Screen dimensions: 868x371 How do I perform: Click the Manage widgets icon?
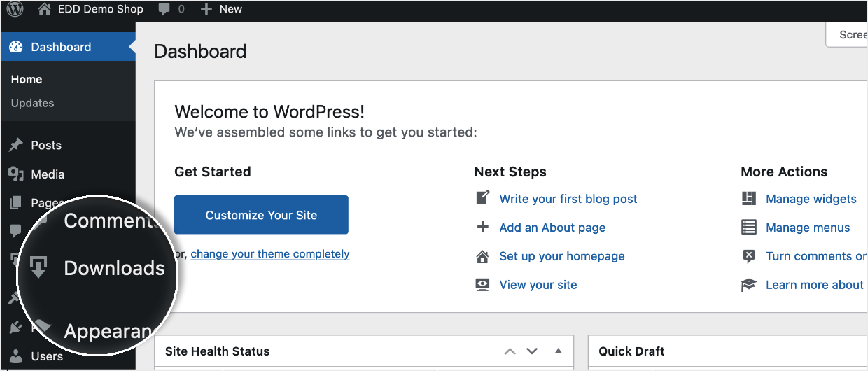point(749,199)
